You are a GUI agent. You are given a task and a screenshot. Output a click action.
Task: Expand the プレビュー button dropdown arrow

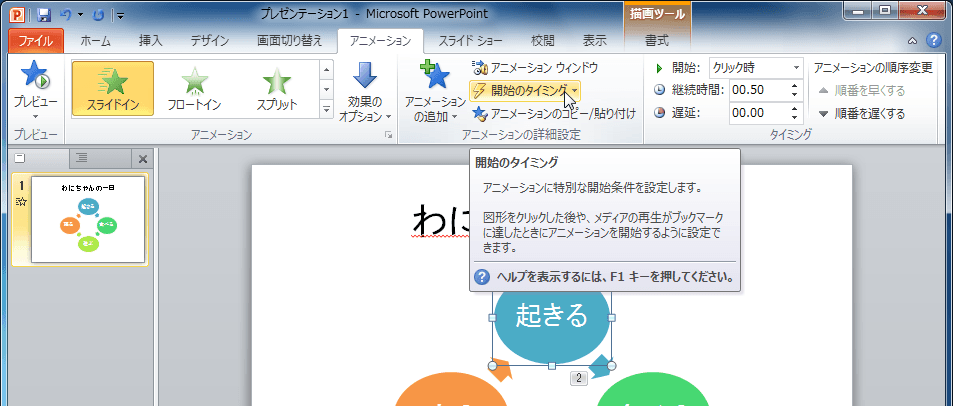tap(35, 116)
